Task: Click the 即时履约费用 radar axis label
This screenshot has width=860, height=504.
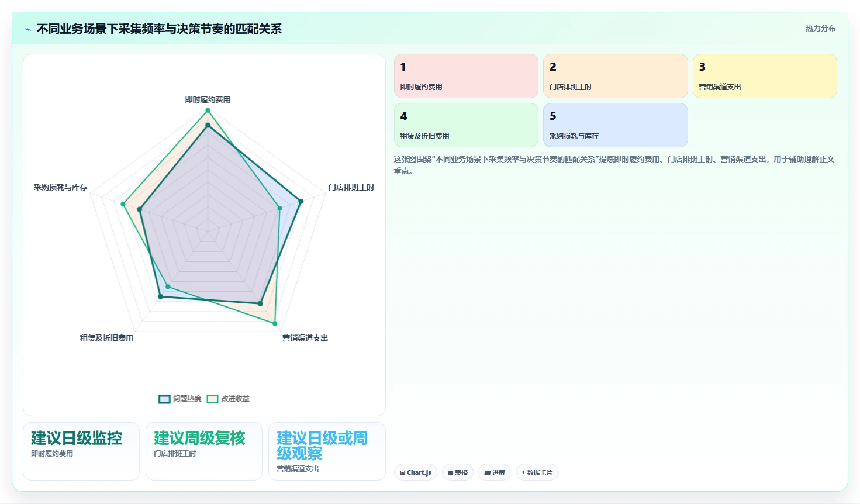Action: (208, 100)
